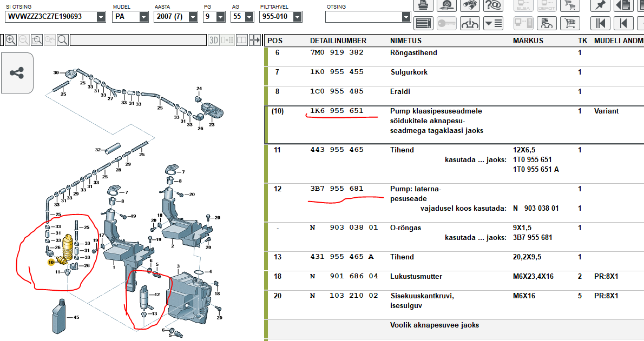644x341 pixels.
Task: Zoom in on the diagram with the plus magnifier
Action: 10,40
